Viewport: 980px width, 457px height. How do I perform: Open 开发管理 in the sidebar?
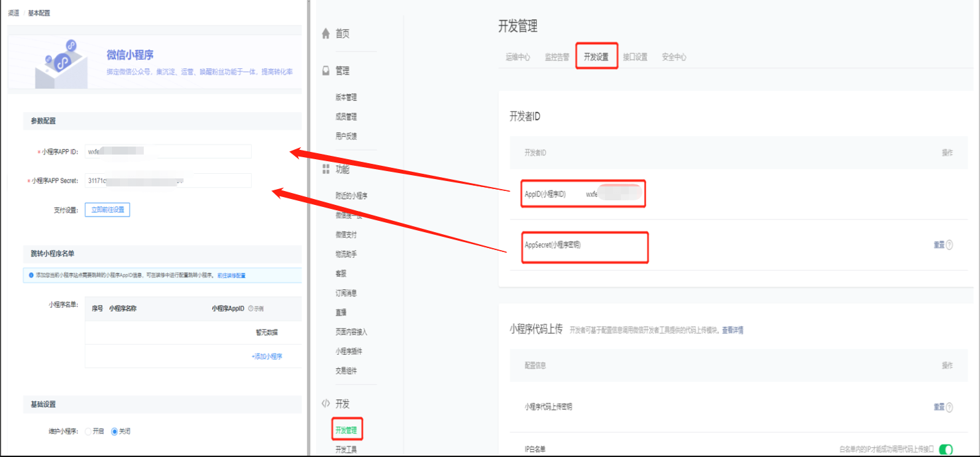(x=346, y=430)
